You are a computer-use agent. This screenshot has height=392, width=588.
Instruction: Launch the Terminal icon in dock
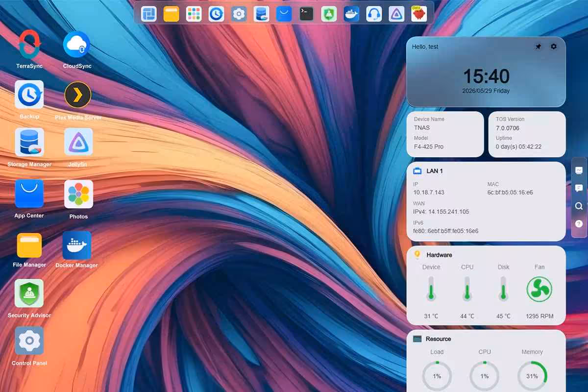[x=306, y=14]
